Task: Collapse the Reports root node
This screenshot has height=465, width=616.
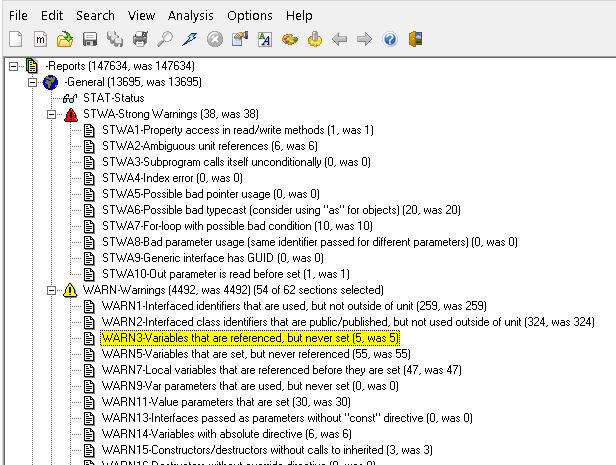Action: [x=13, y=66]
